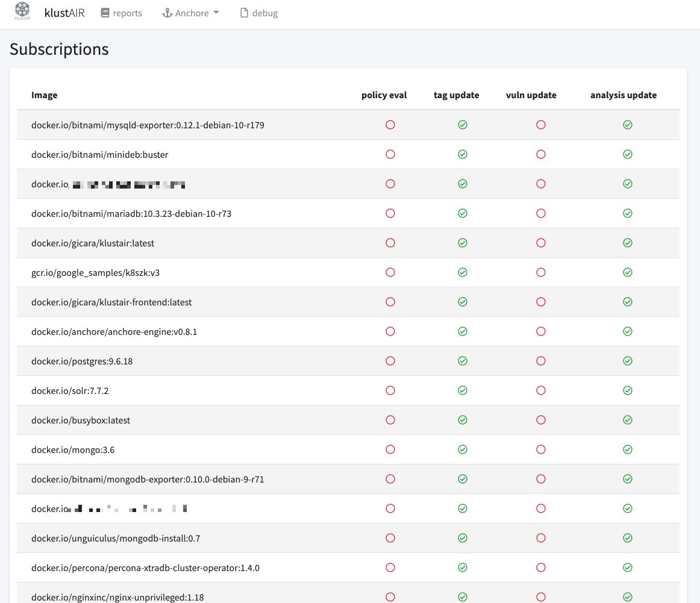
Task: Click tag update check for minideb:buster
Action: click(463, 154)
